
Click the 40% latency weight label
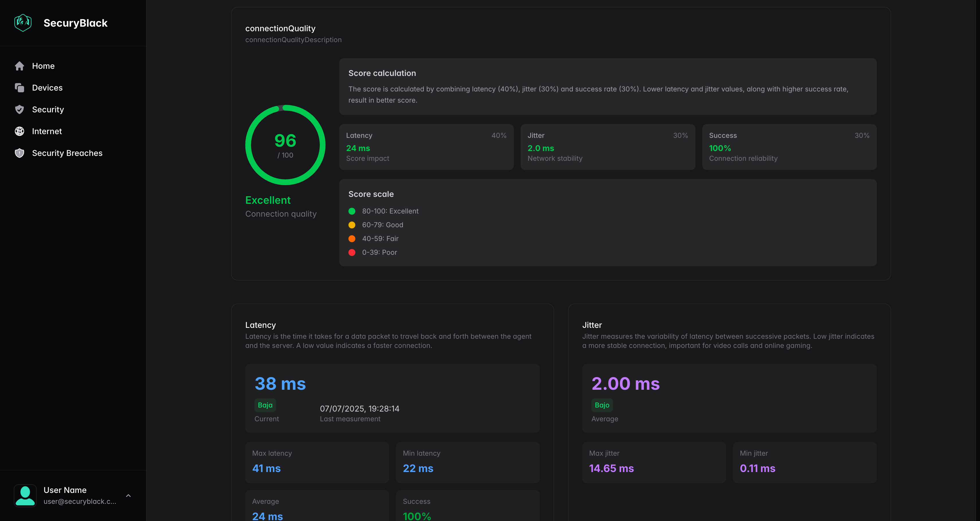pos(499,136)
